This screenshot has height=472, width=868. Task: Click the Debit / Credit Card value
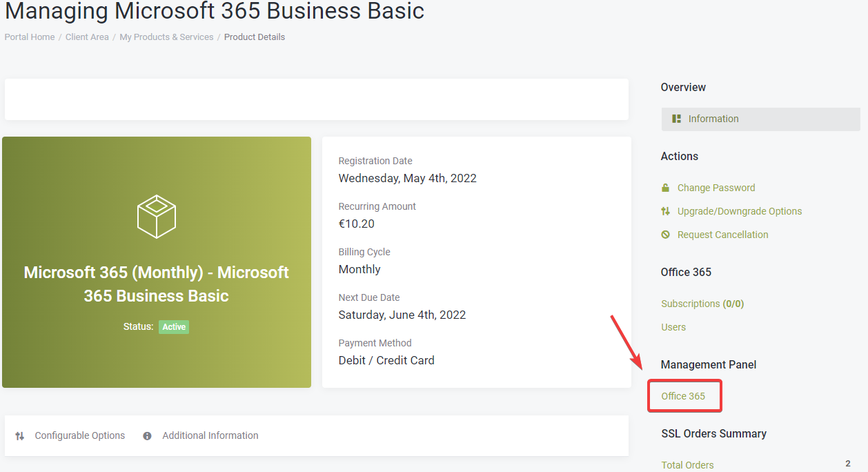[386, 360]
